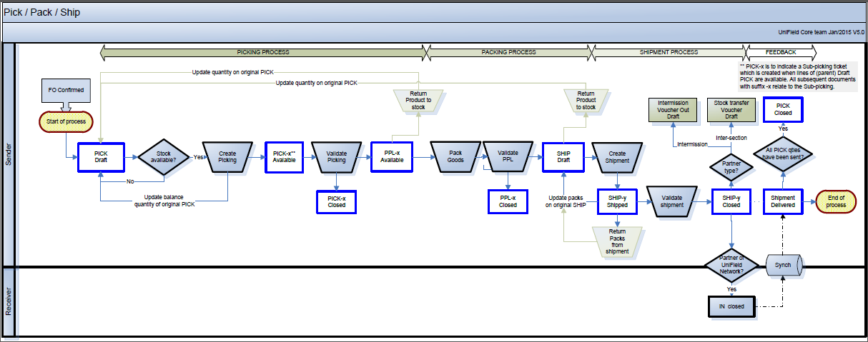Click the "PICK Draft" status box
868x342 pixels.
101,156
